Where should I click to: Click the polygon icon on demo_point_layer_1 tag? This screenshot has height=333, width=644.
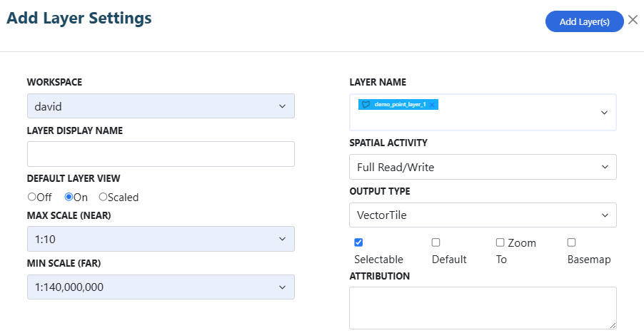[366, 105]
